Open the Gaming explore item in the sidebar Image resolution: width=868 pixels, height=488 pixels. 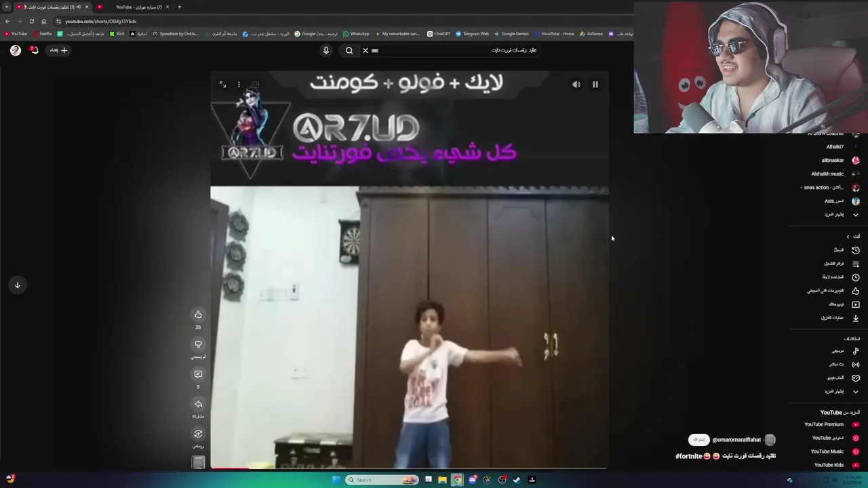pos(843,378)
